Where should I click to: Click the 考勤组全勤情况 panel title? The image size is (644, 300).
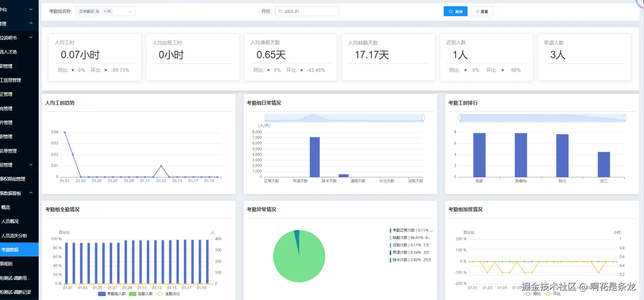[62, 209]
